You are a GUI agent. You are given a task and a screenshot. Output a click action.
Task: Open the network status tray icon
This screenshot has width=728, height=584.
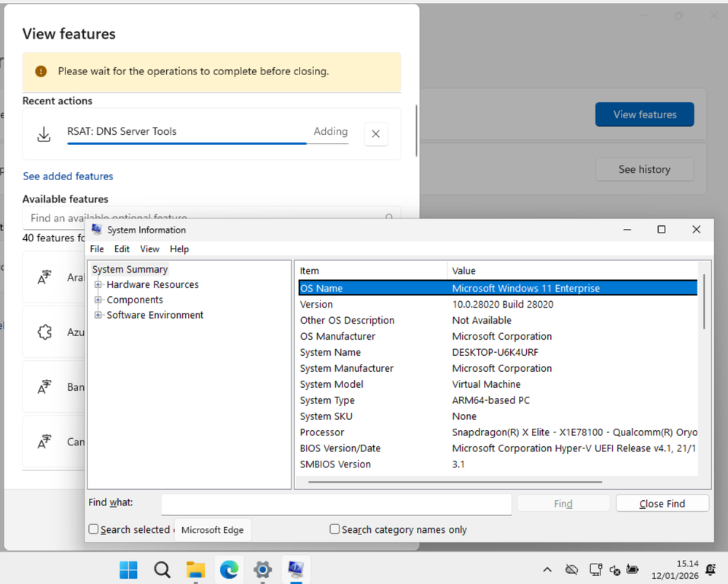(x=595, y=569)
